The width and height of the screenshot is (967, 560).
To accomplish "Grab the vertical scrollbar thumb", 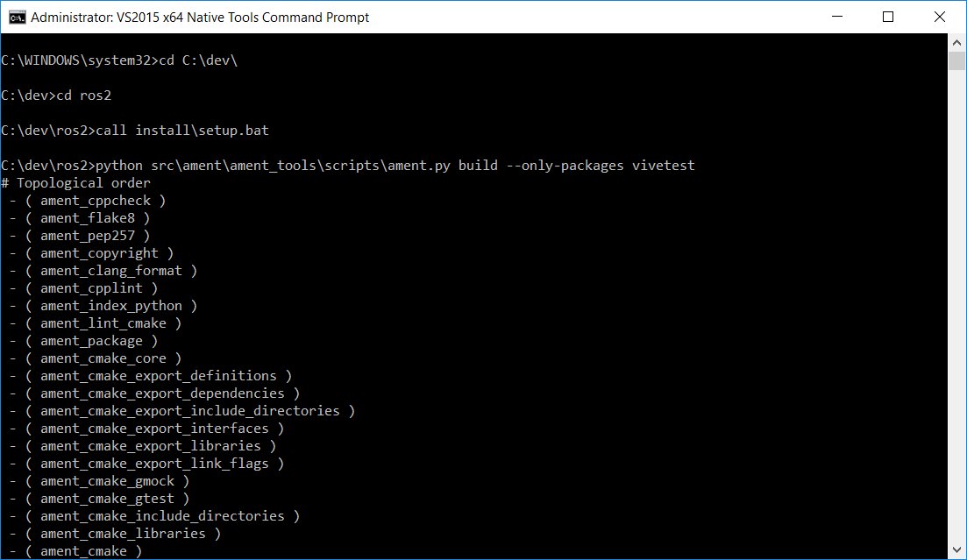I will click(x=956, y=61).
